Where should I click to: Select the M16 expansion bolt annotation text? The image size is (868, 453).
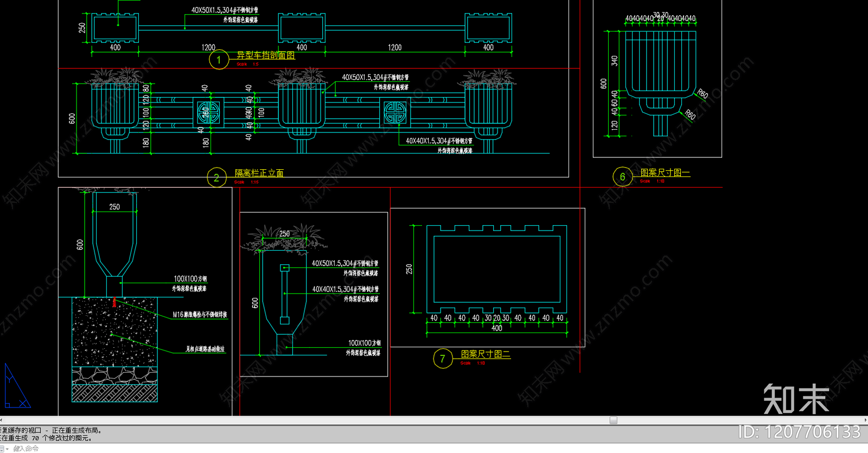point(200,315)
